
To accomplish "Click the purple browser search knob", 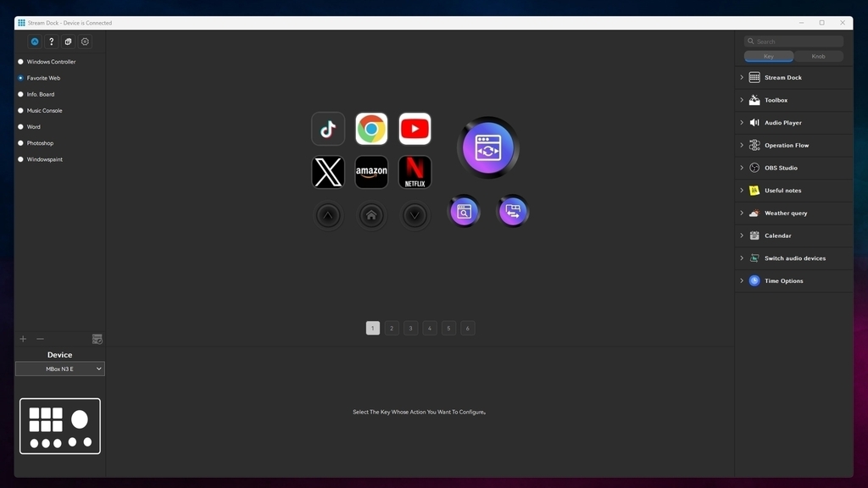I will [464, 211].
